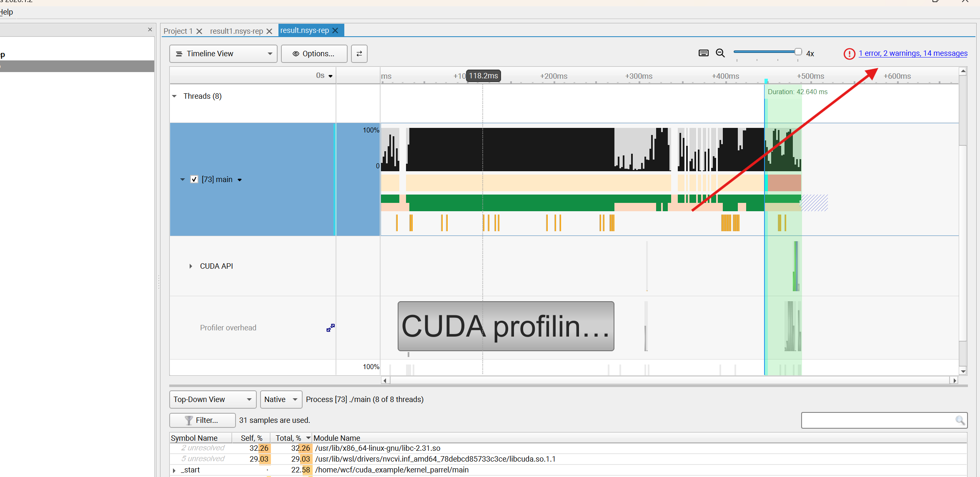This screenshot has width=980, height=477.
Task: Open the Help menu
Action: pos(6,12)
